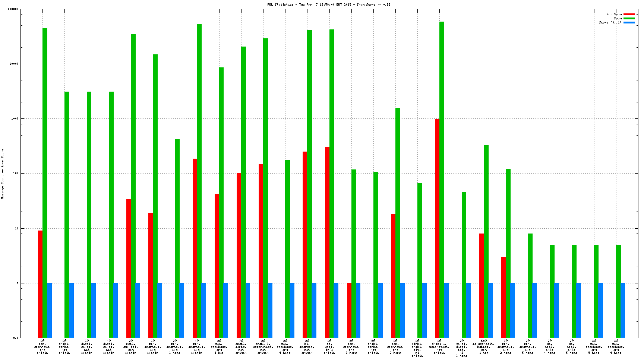Click the psbl.surriel.com x-axis label
Image resolution: width=644 pixels, height=362 pixels.
point(131,347)
